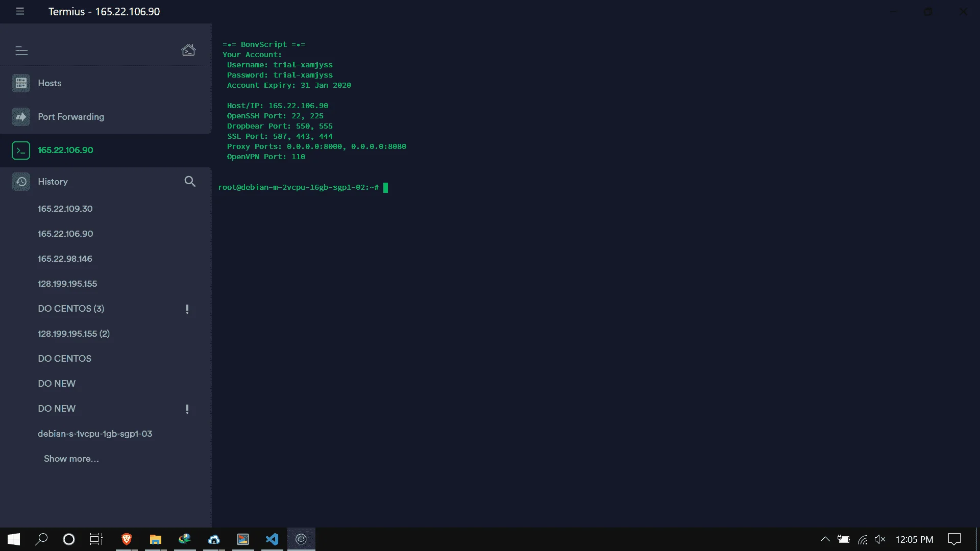Open the Hosts section

[x=106, y=83]
